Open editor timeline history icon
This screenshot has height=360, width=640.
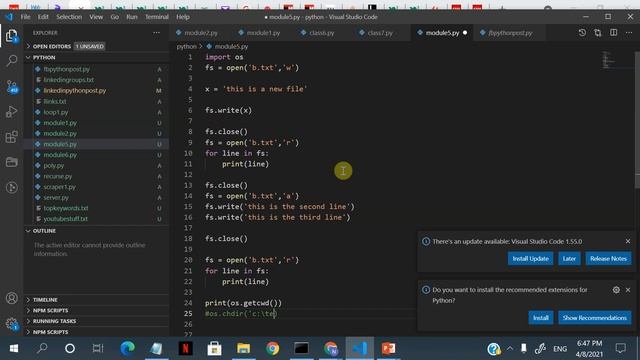[582, 33]
